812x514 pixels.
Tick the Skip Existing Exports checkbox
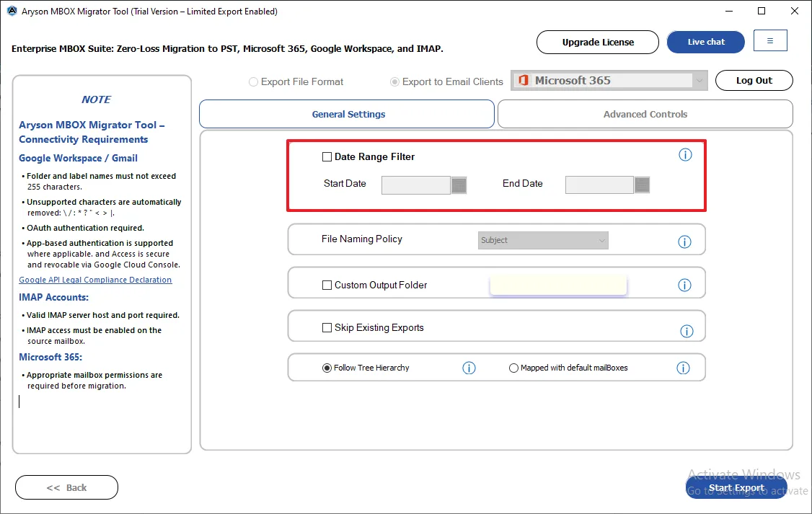coord(327,328)
